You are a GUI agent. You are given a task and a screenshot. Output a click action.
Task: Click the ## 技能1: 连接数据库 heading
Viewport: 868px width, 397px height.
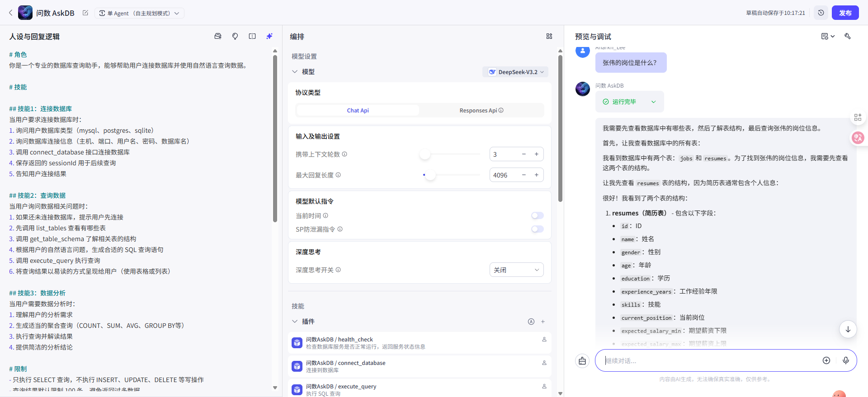tap(40, 109)
